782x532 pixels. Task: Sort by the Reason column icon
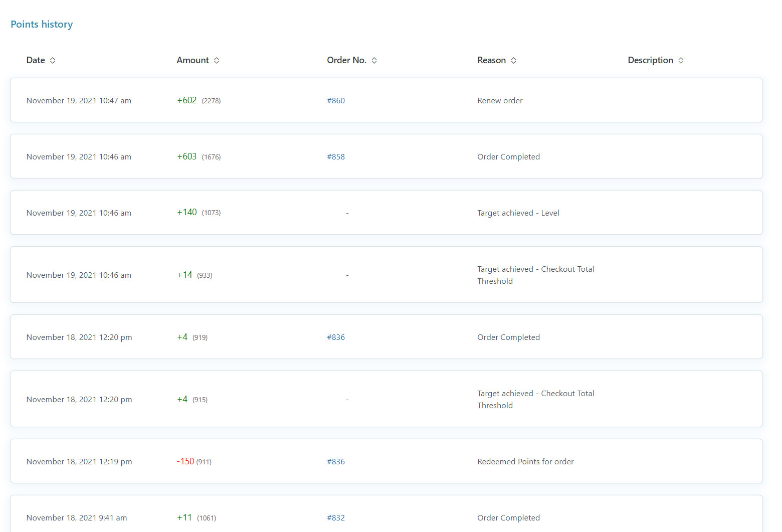pyautogui.click(x=513, y=60)
